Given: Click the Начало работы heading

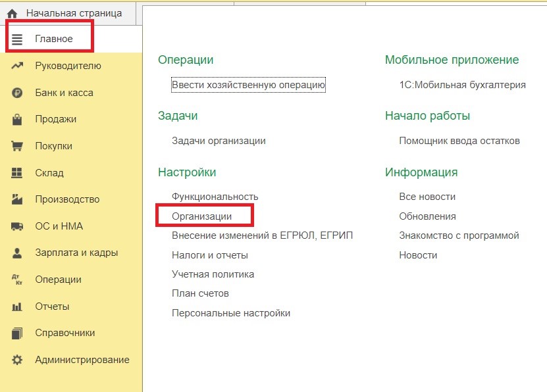Looking at the screenshot, I should pos(427,116).
